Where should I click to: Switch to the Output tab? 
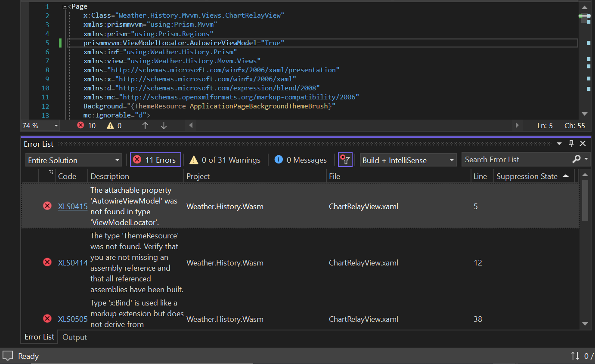(x=74, y=337)
